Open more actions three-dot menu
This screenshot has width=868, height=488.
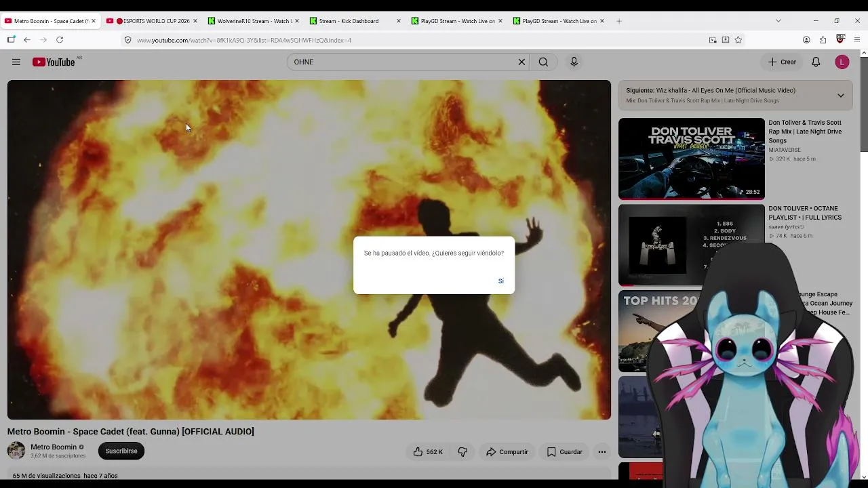click(x=601, y=452)
